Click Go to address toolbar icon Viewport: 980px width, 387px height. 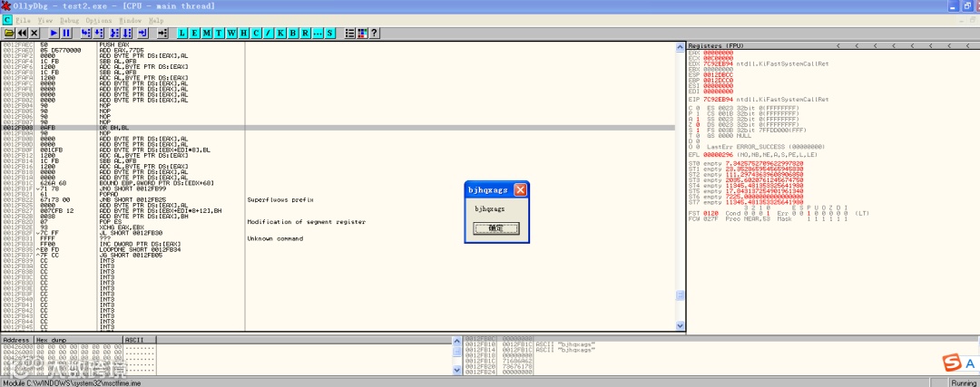162,34
